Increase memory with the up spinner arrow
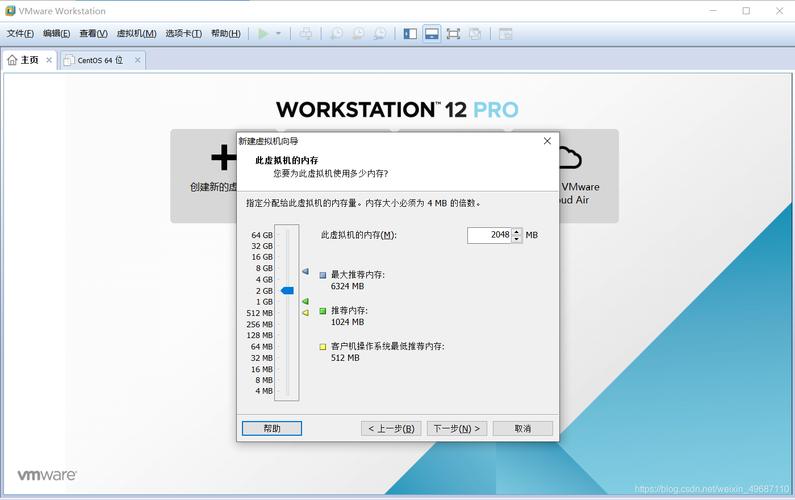This screenshot has height=500, width=795. click(517, 231)
